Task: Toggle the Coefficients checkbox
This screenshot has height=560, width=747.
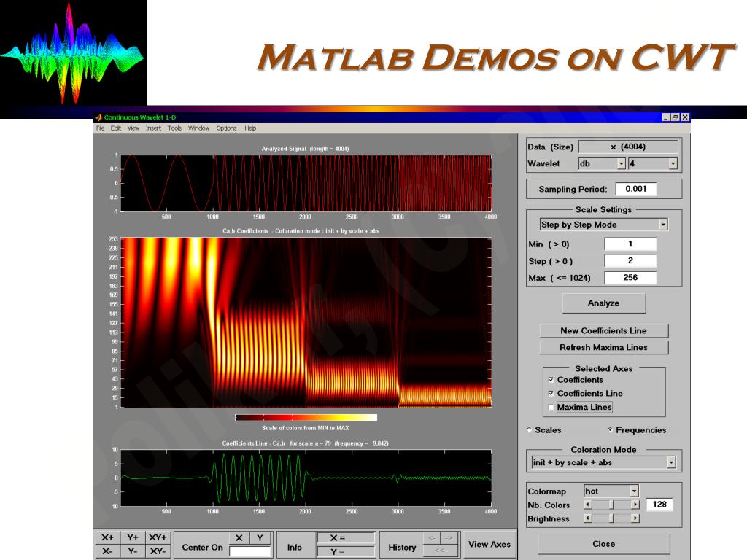Action: point(551,380)
